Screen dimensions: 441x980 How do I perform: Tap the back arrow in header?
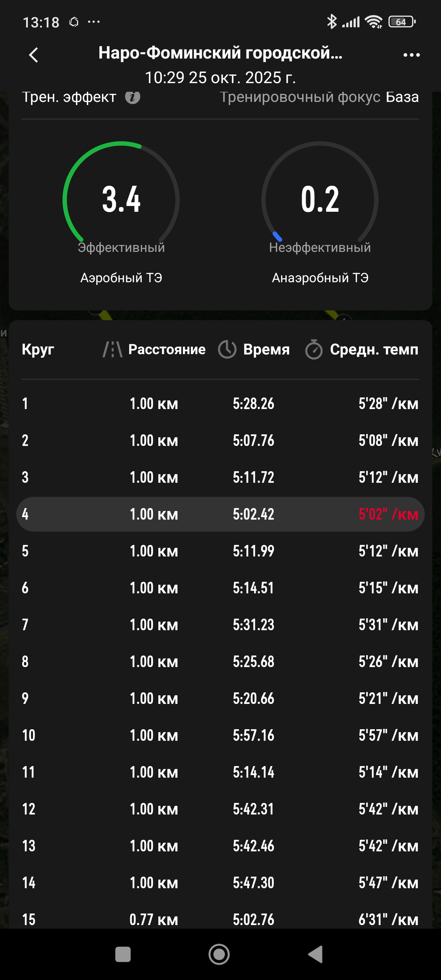pyautogui.click(x=34, y=55)
